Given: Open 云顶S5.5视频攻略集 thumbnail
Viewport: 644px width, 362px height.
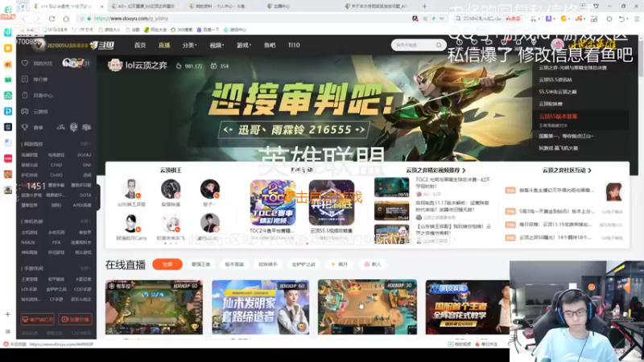Looking at the screenshot, I should click(x=332, y=203).
